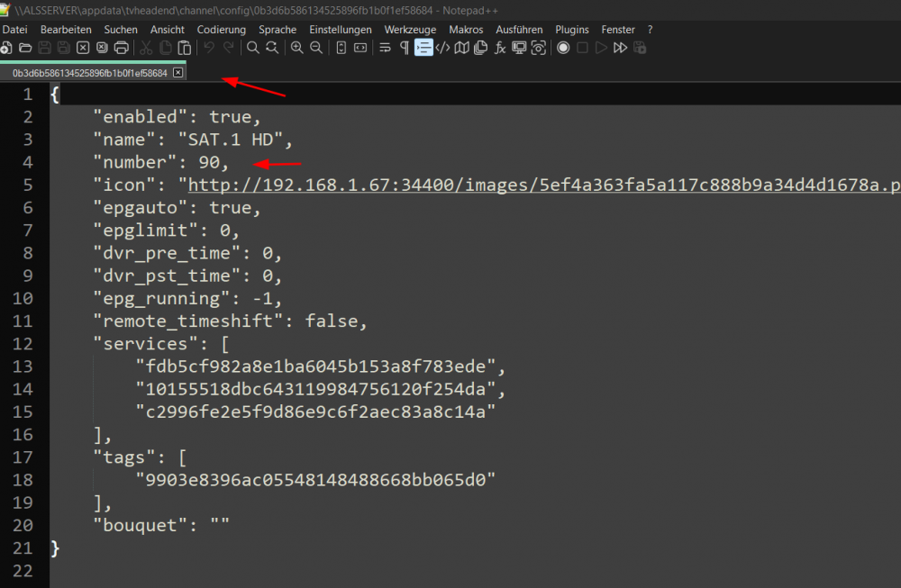The width and height of the screenshot is (901, 588).
Task: Open the Document Map icon
Action: [x=462, y=48]
